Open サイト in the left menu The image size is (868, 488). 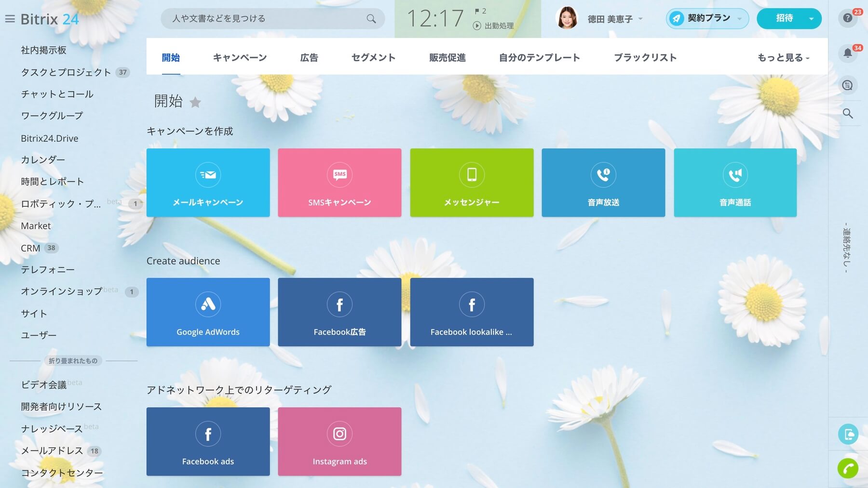[34, 314]
